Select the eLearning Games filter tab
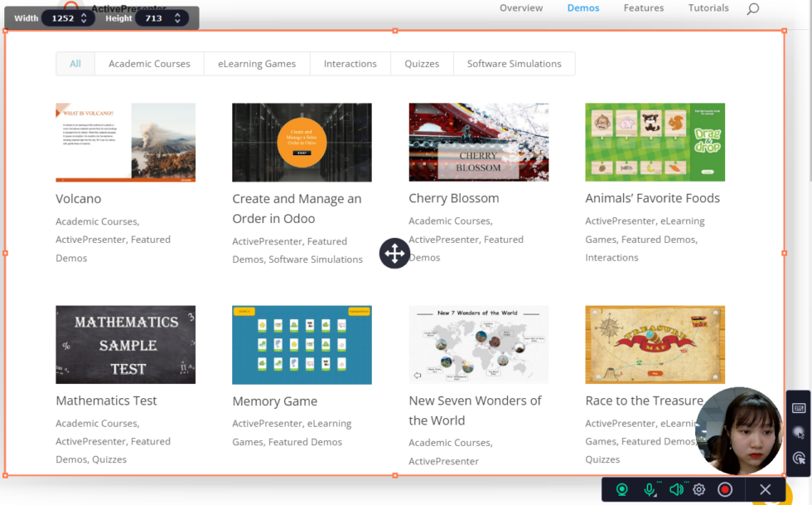812x505 pixels. (257, 64)
